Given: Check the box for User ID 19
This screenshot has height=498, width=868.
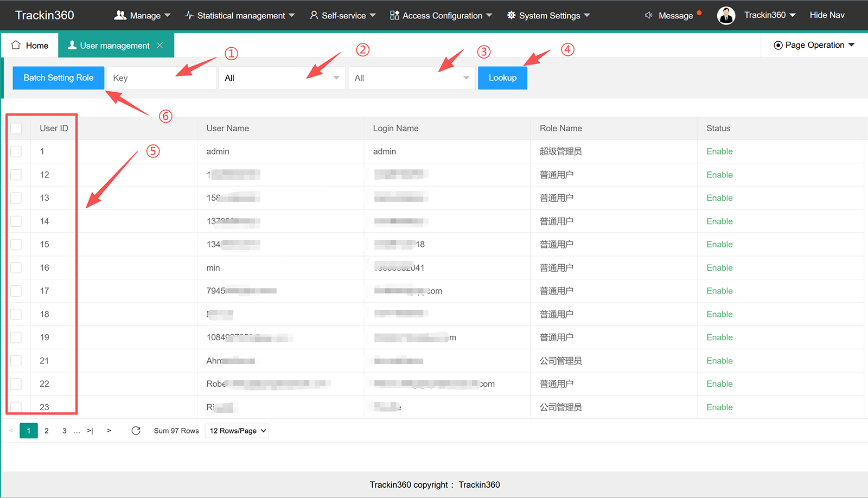Looking at the screenshot, I should [16, 337].
